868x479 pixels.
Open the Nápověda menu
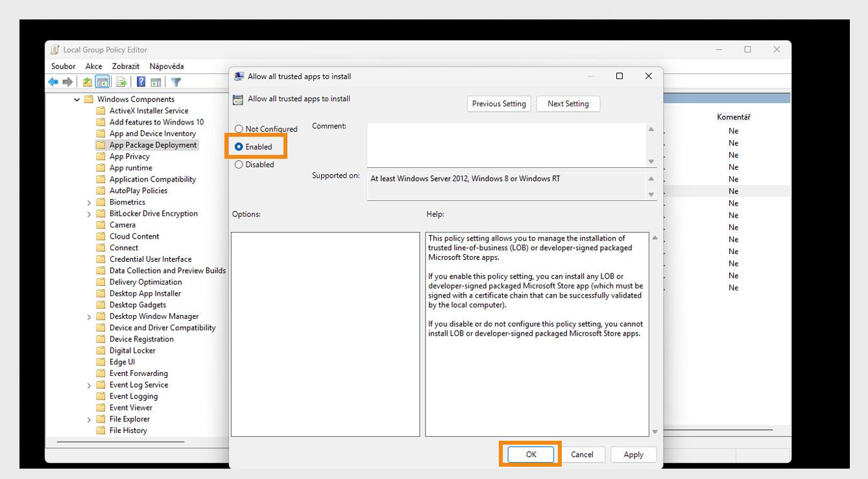(x=167, y=66)
